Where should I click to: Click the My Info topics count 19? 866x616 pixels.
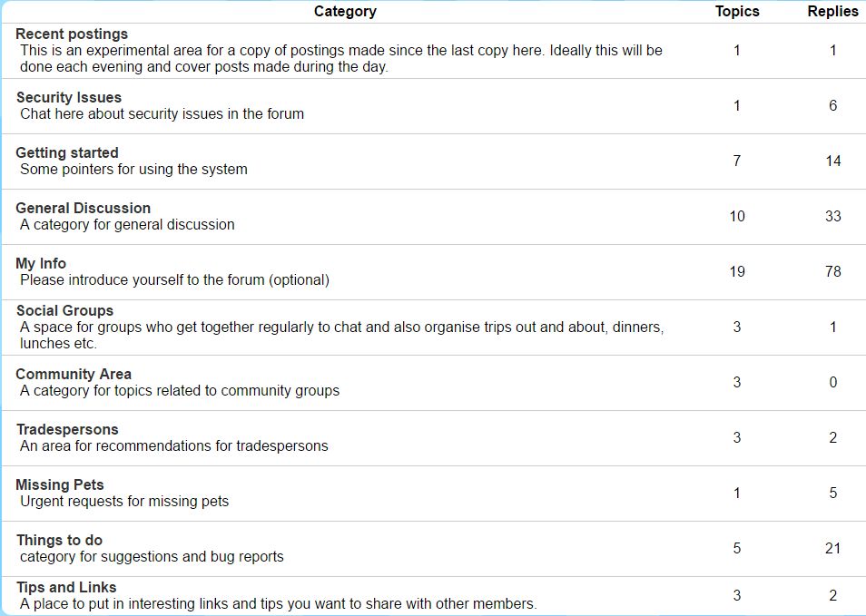[x=737, y=271]
